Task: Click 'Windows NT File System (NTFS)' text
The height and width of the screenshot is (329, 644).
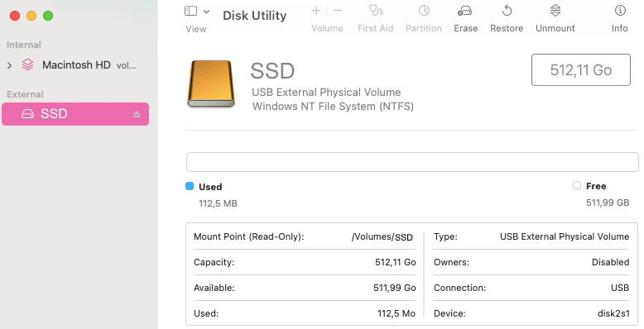Action: pos(333,107)
